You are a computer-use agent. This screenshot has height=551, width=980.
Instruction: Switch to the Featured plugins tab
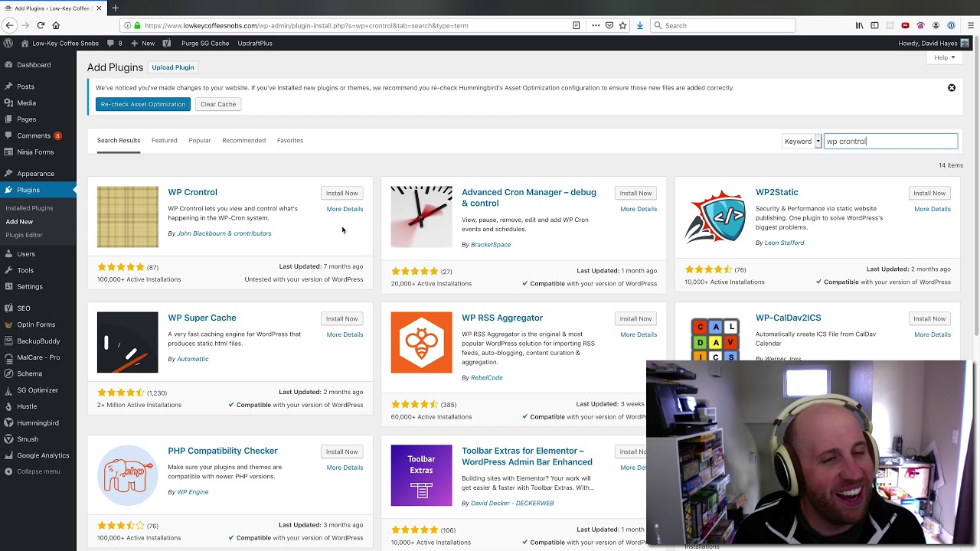164,140
